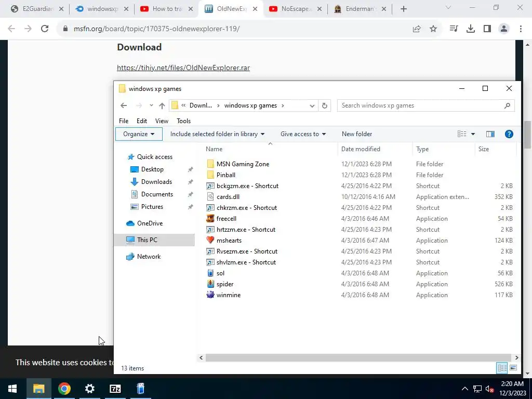Open the 7-Zip taskbar icon
This screenshot has height=399, width=532.
pos(115,389)
